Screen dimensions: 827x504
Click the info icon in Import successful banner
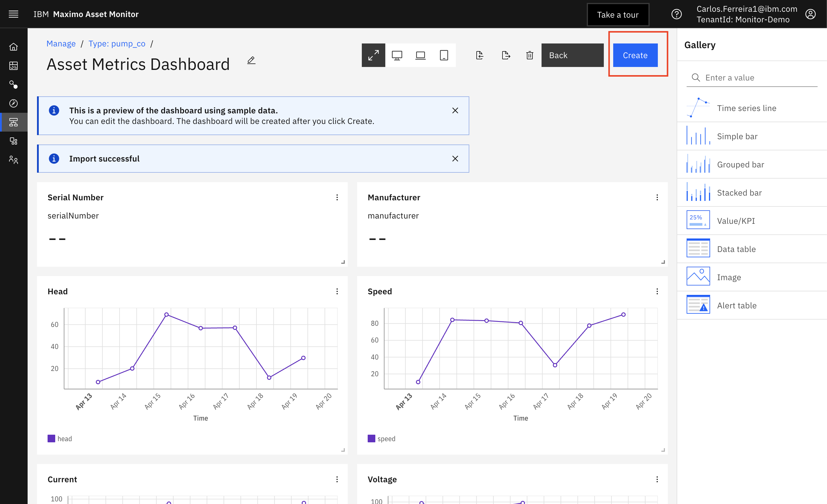(54, 158)
